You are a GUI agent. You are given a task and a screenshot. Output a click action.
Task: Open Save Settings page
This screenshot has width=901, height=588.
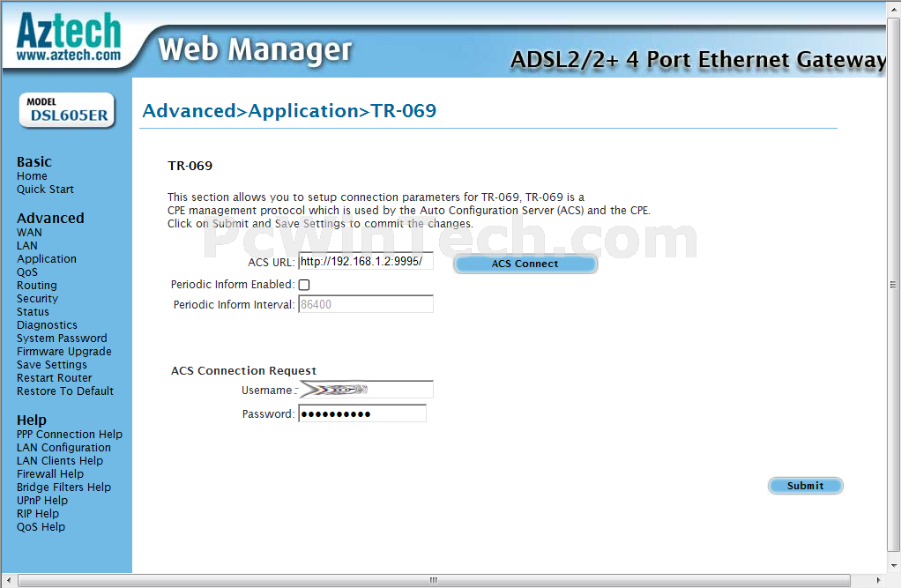pyautogui.click(x=52, y=364)
